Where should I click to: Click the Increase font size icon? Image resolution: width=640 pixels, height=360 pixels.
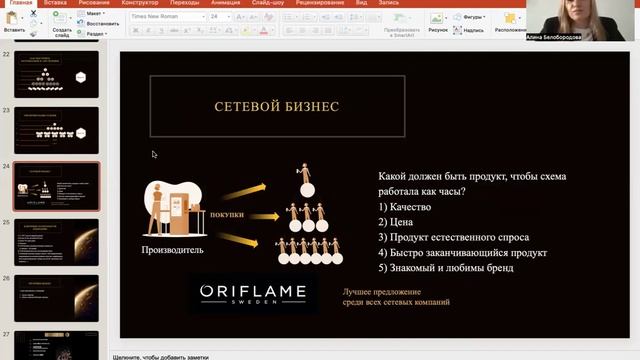click(x=240, y=17)
